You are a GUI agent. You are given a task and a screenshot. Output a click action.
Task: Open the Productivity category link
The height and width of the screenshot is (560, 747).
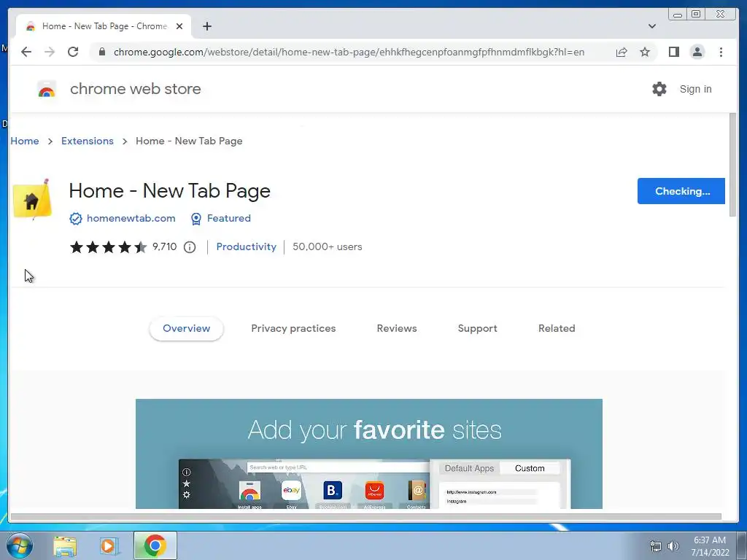click(247, 247)
